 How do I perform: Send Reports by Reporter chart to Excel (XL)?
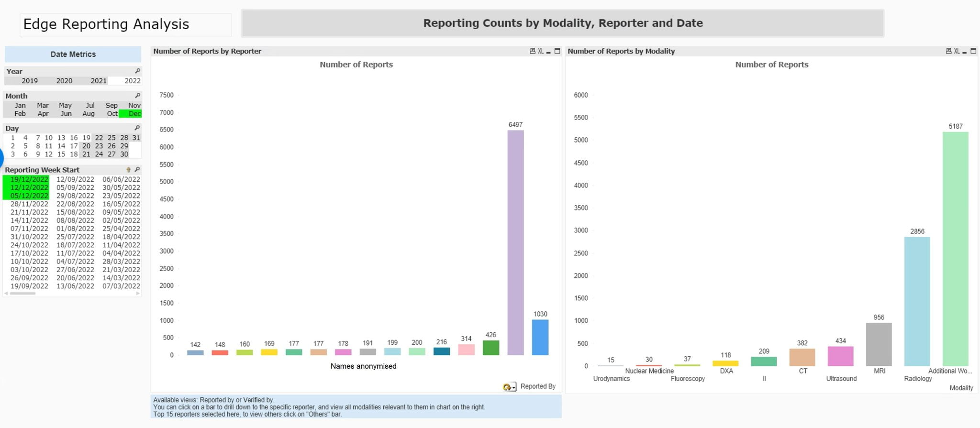(540, 51)
